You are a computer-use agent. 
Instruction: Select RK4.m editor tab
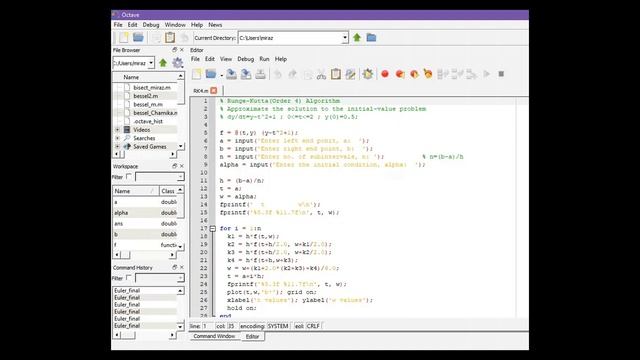201,91
